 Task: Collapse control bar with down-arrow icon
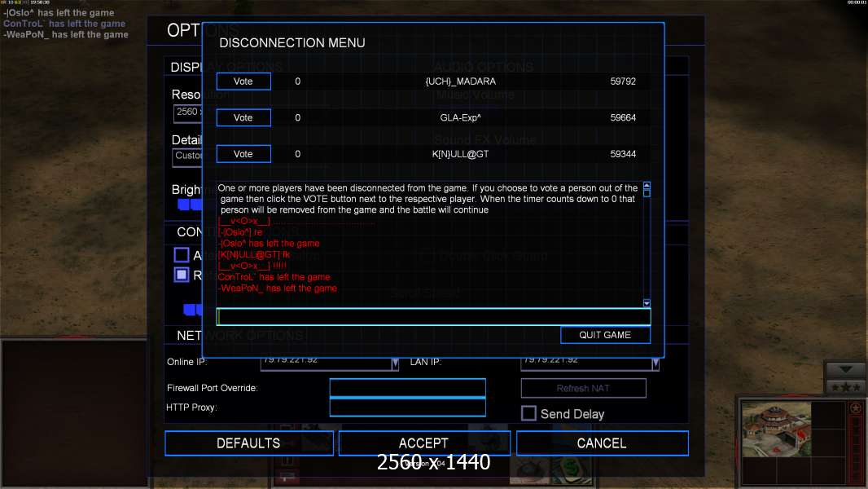[x=846, y=369]
